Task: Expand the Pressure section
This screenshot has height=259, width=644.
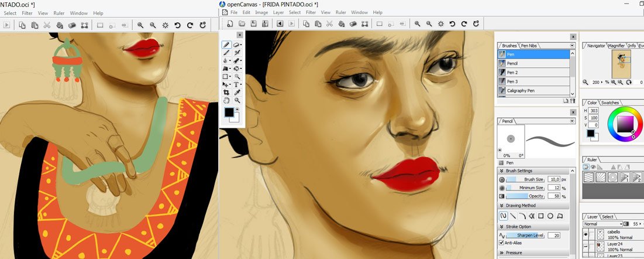Action: click(501, 253)
